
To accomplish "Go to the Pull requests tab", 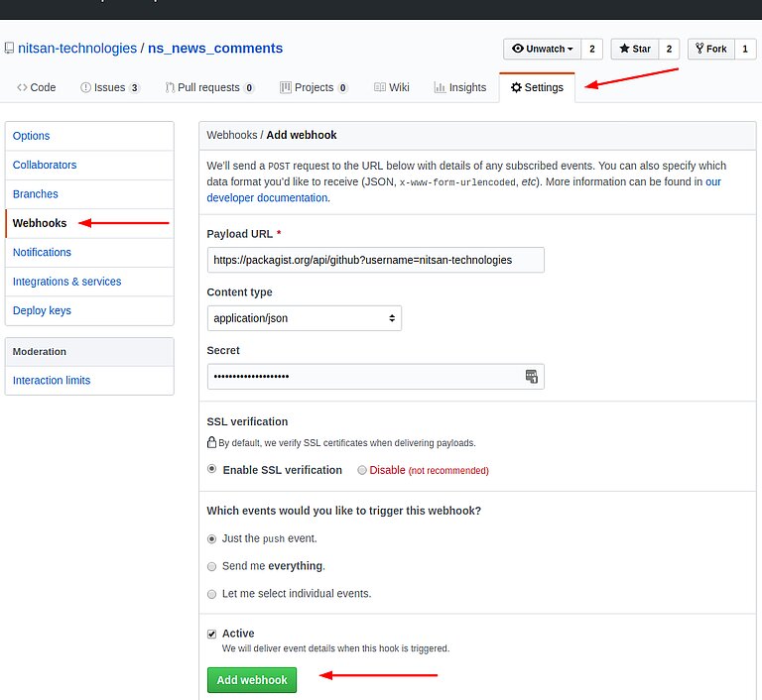I will (x=209, y=87).
